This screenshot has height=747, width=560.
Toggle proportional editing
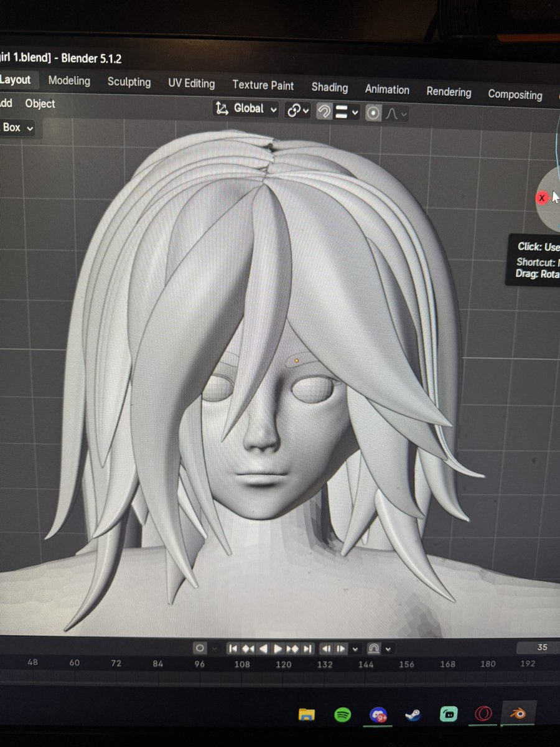pyautogui.click(x=373, y=114)
